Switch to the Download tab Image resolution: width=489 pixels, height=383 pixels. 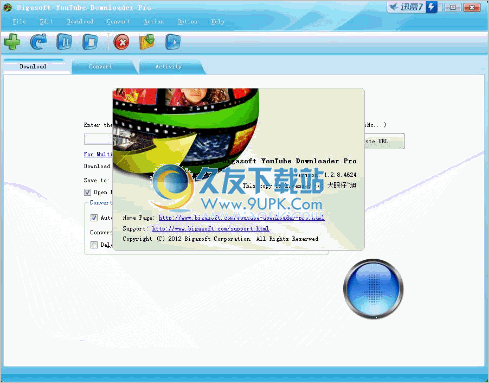33,66
